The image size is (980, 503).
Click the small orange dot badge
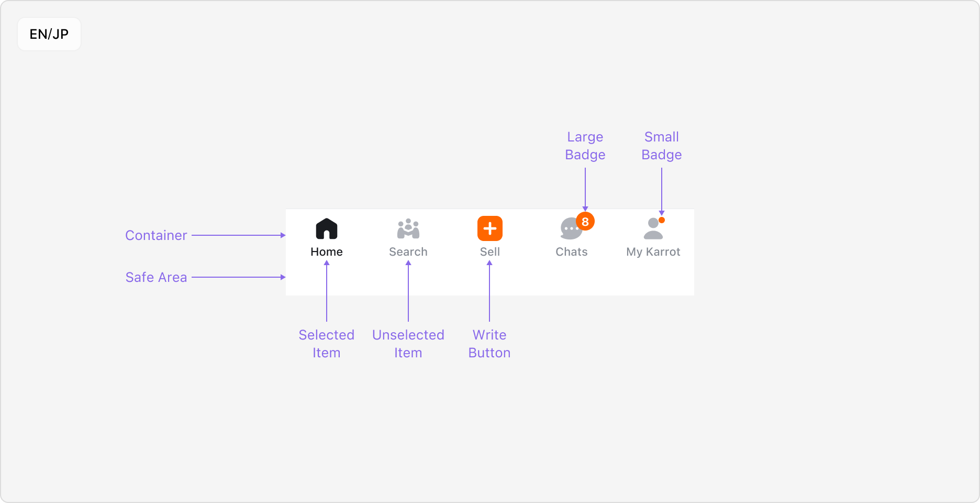[662, 220]
